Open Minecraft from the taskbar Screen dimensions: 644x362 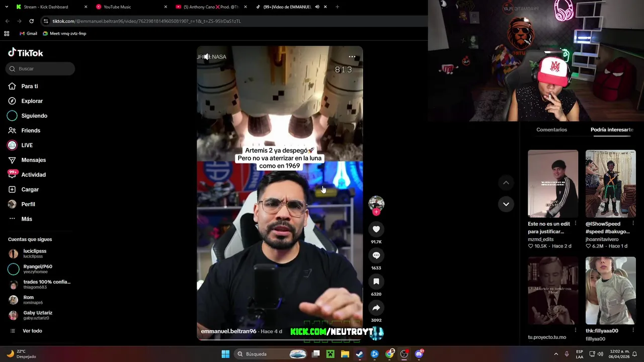click(330, 354)
